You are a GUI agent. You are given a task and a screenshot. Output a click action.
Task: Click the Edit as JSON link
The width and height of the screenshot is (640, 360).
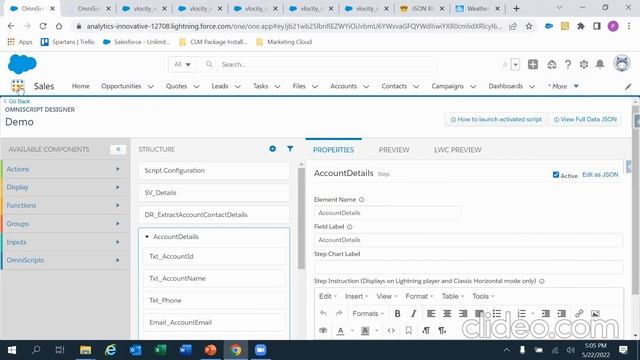[x=600, y=175]
